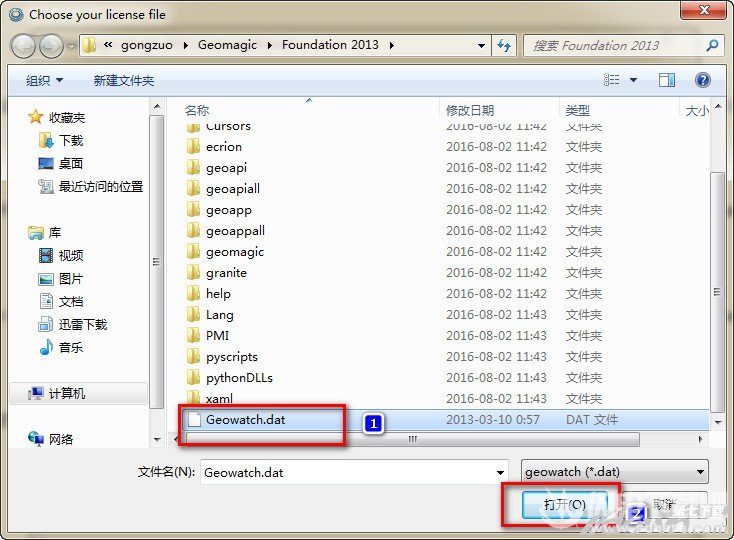Select the Lang folder
The image size is (734, 540).
click(220, 314)
